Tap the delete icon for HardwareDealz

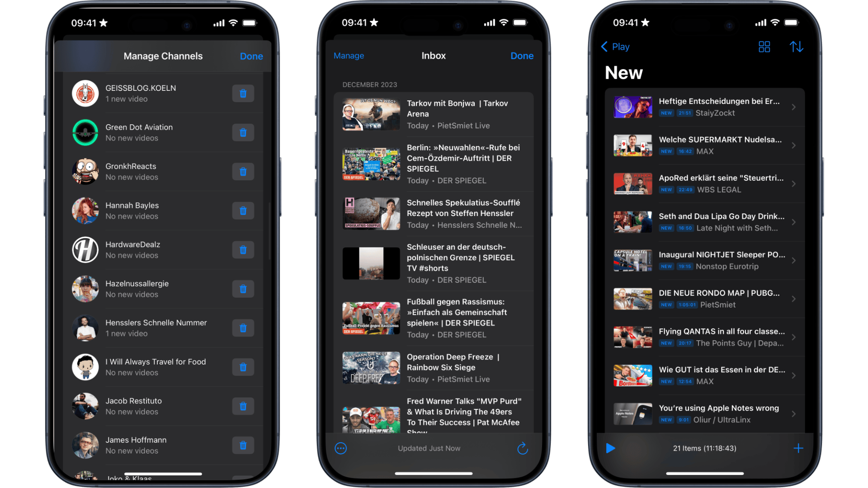point(244,249)
